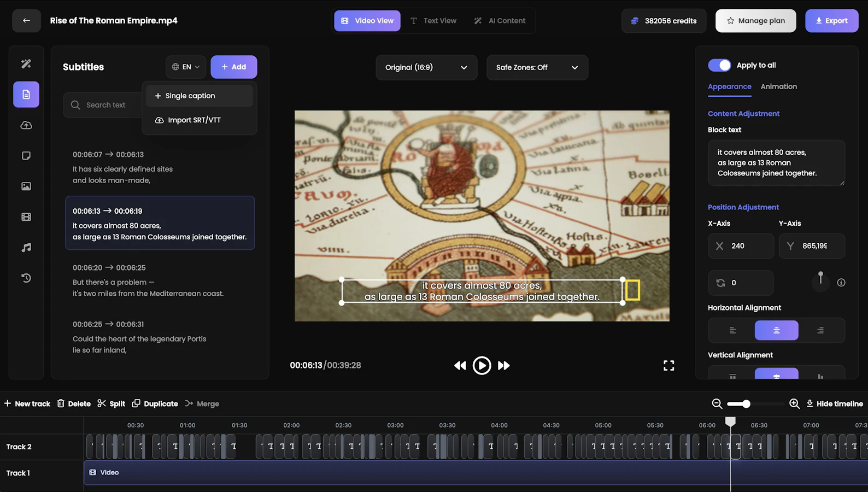The height and width of the screenshot is (492, 868).
Task: Open the image media panel
Action: 26,186
